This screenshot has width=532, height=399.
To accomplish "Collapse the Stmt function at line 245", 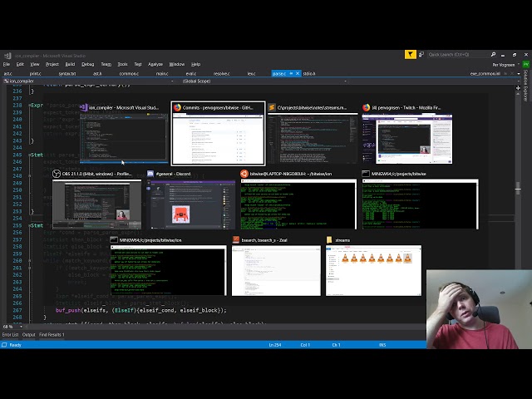I will click(30, 155).
